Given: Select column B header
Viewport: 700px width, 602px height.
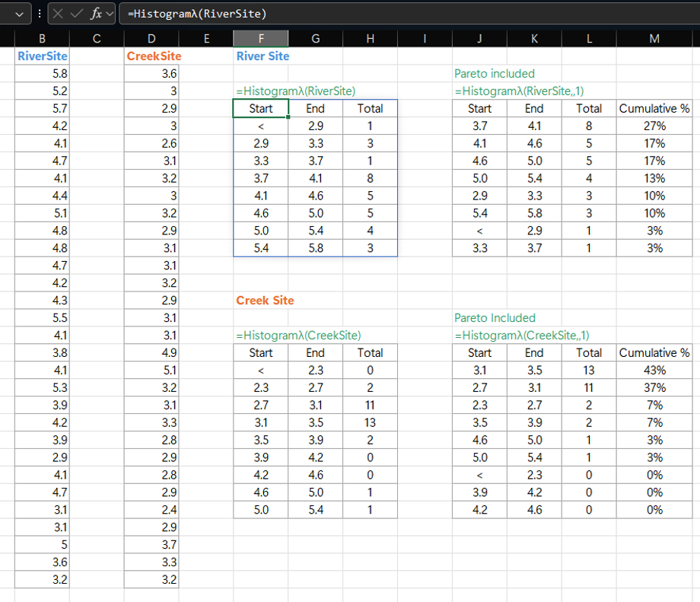Looking at the screenshot, I should pos(42,39).
